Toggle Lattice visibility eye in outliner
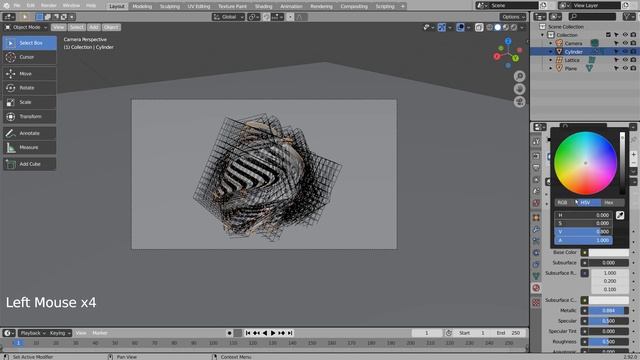The width and height of the screenshot is (640, 360). pyautogui.click(x=625, y=60)
